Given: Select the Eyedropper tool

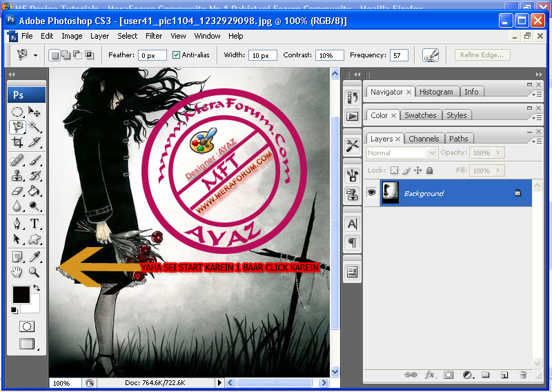Looking at the screenshot, I should pyautogui.click(x=34, y=257).
